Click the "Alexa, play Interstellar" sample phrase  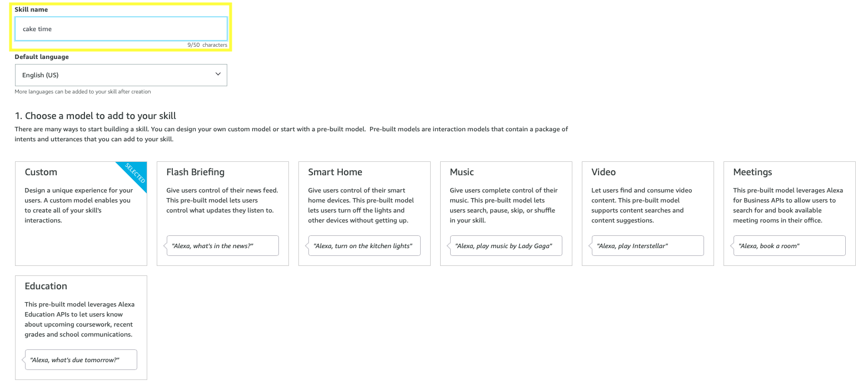(647, 246)
